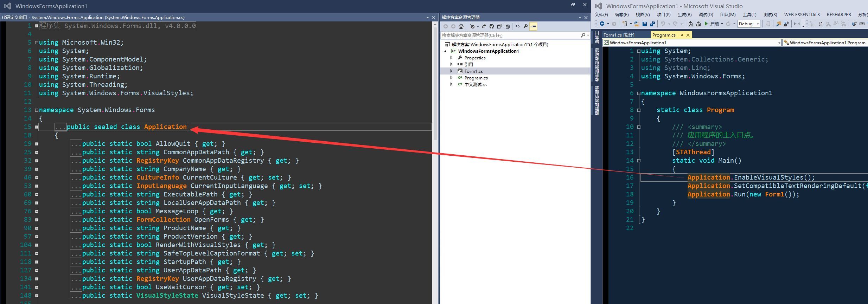
Task: Open the 工具(T) menu
Action: click(749, 14)
